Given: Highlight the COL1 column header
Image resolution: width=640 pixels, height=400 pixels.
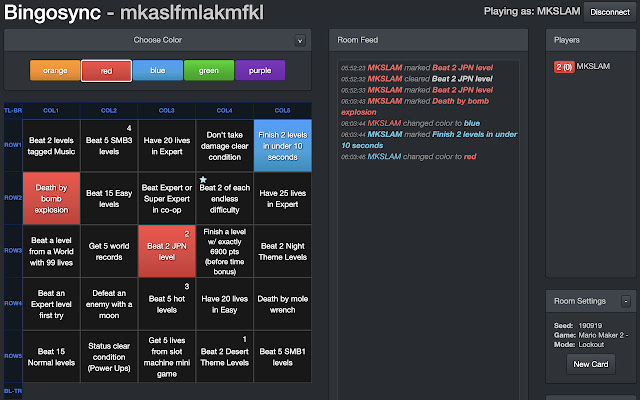Looking at the screenshot, I should [51, 109].
